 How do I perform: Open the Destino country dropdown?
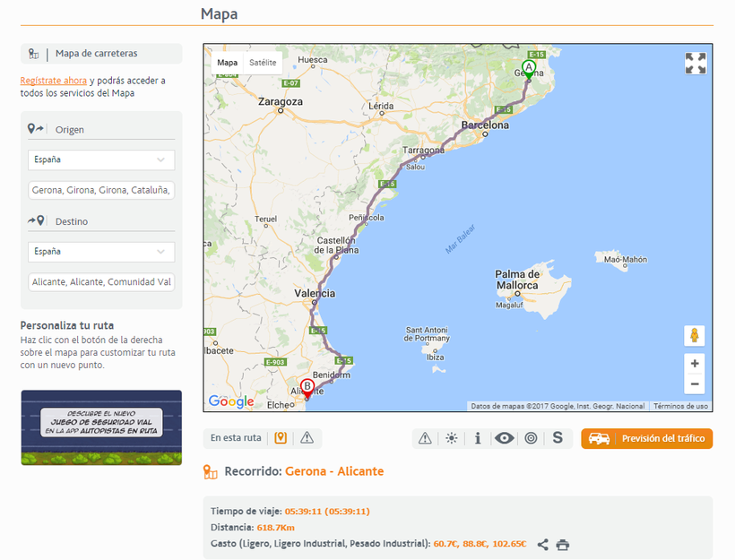(x=101, y=252)
